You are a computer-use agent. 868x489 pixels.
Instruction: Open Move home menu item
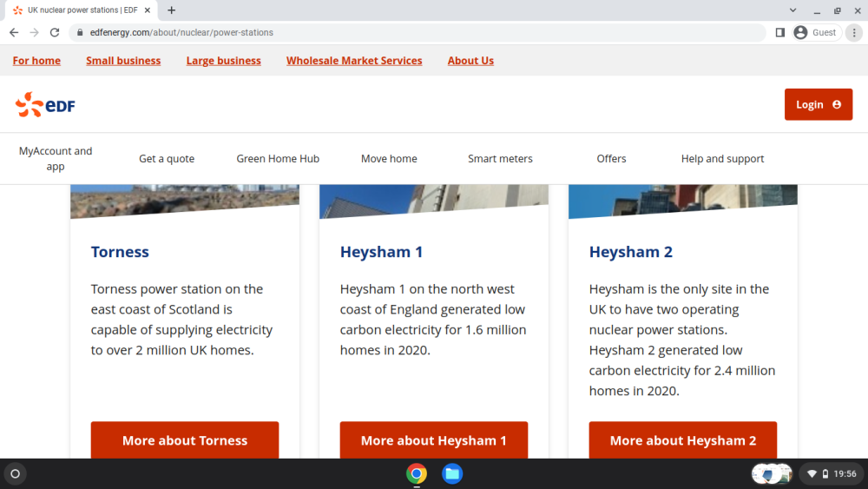coord(389,158)
